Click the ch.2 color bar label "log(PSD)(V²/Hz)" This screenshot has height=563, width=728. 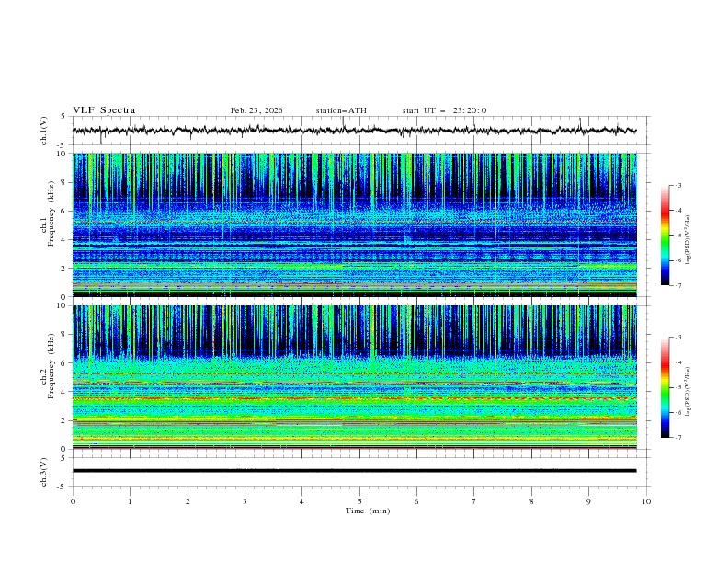click(x=688, y=392)
